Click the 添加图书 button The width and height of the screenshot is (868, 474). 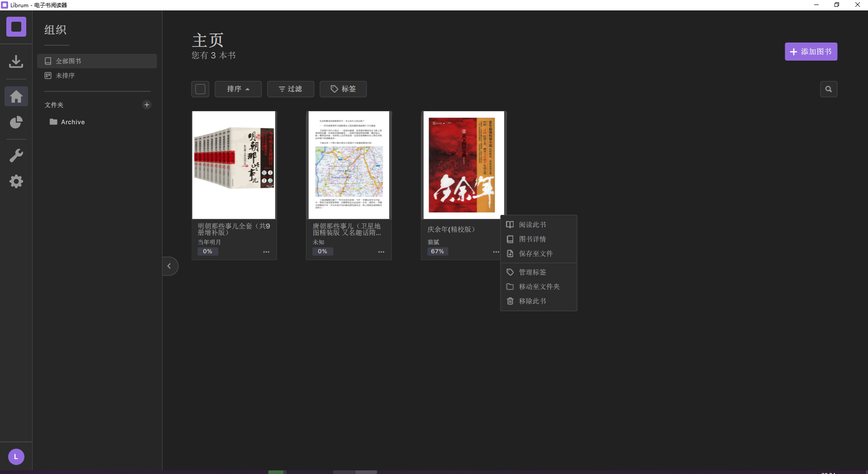(x=810, y=52)
